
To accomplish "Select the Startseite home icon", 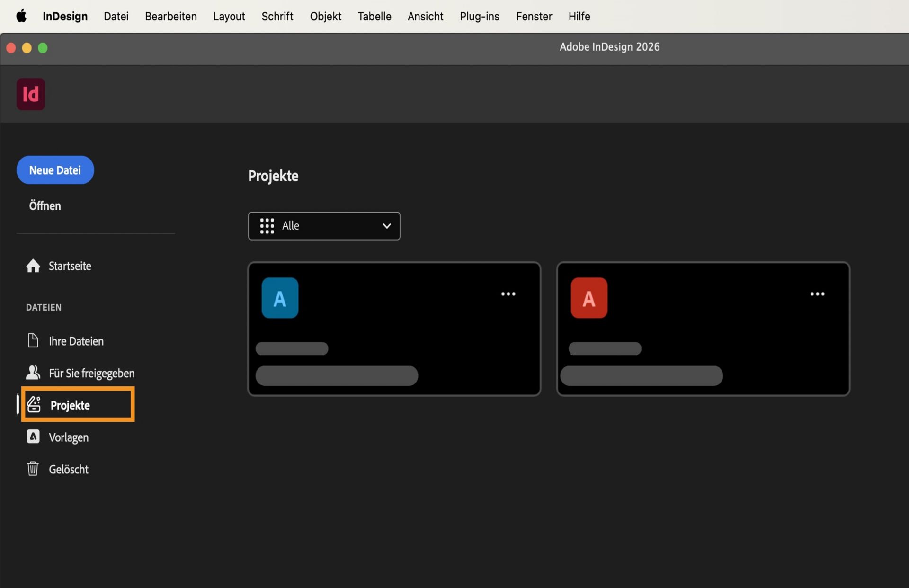I will [x=33, y=266].
